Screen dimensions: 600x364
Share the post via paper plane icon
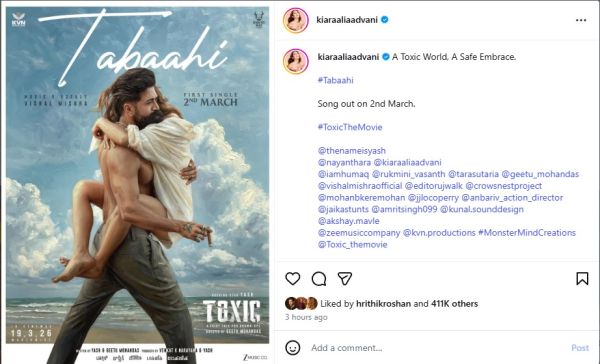click(x=345, y=279)
